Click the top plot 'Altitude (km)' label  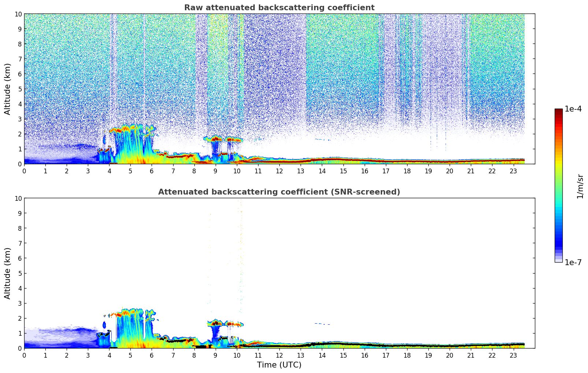click(x=8, y=89)
